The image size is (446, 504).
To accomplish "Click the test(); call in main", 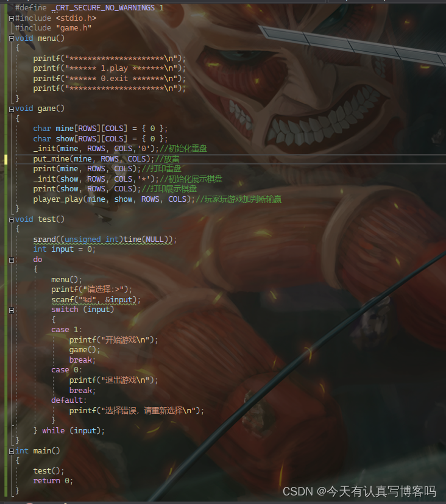I will [x=49, y=471].
